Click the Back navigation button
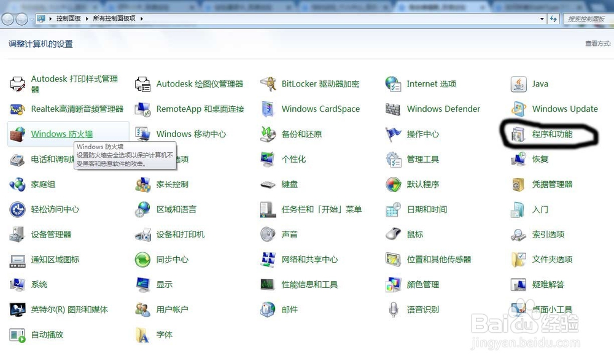This screenshot has width=614, height=364. 8,18
